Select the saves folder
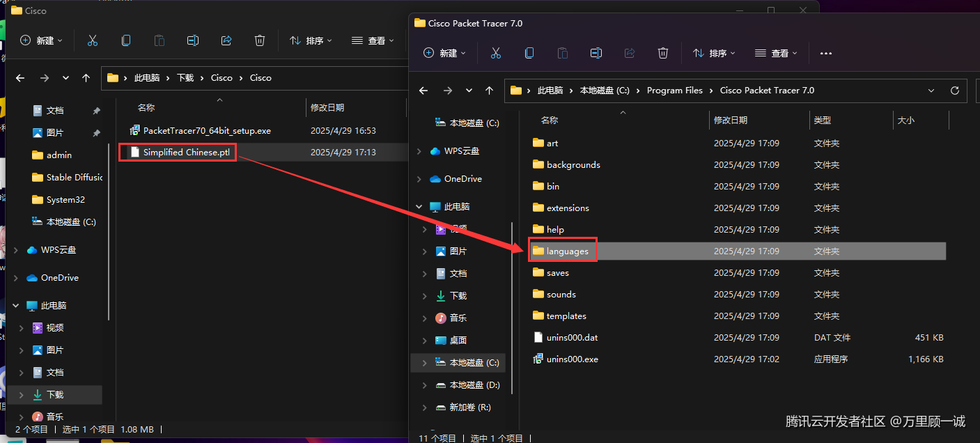Image resolution: width=980 pixels, height=443 pixels. pos(550,272)
